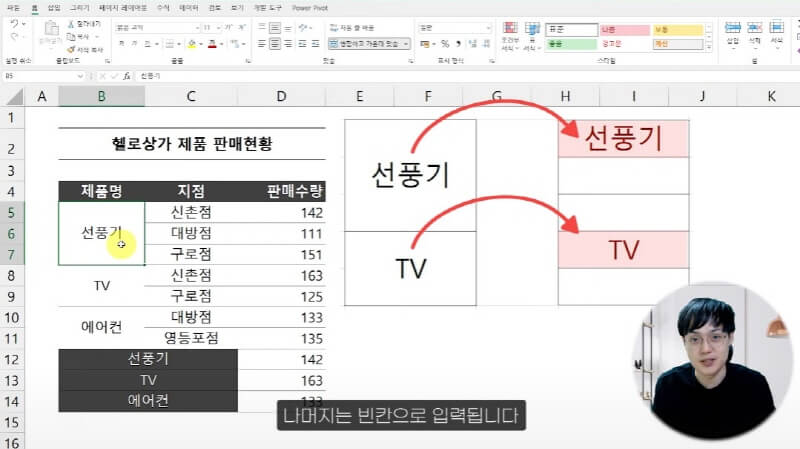Click the decrease decimal icon

pos(486,44)
